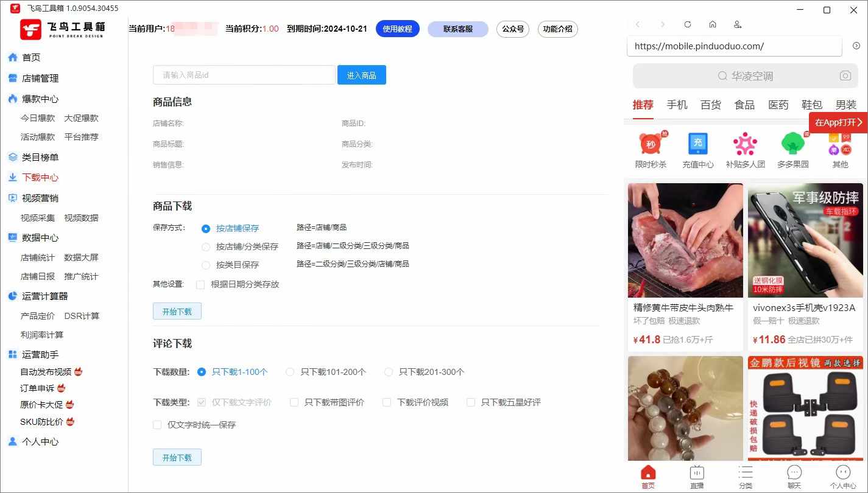This screenshot has height=493, width=868.
Task: Click the browser home icon
Action: [713, 24]
